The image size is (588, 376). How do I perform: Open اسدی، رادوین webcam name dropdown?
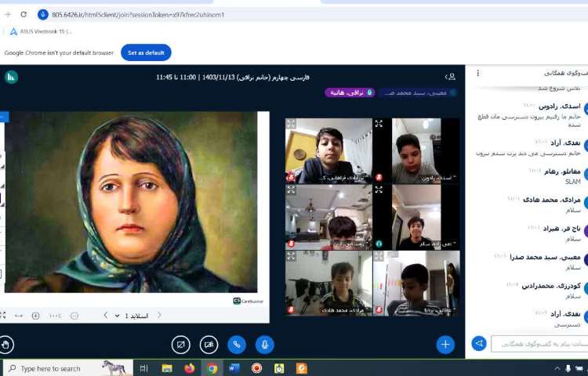pyautogui.click(x=438, y=178)
